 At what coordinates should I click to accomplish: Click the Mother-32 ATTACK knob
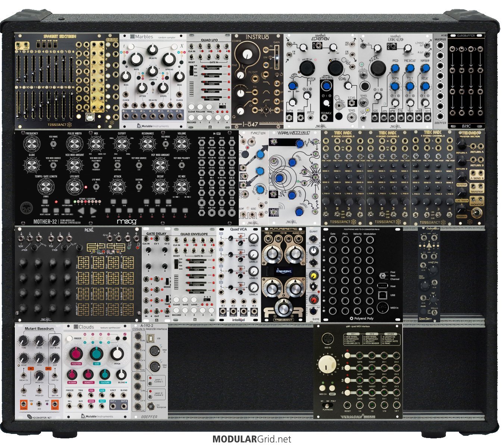pos(118,186)
